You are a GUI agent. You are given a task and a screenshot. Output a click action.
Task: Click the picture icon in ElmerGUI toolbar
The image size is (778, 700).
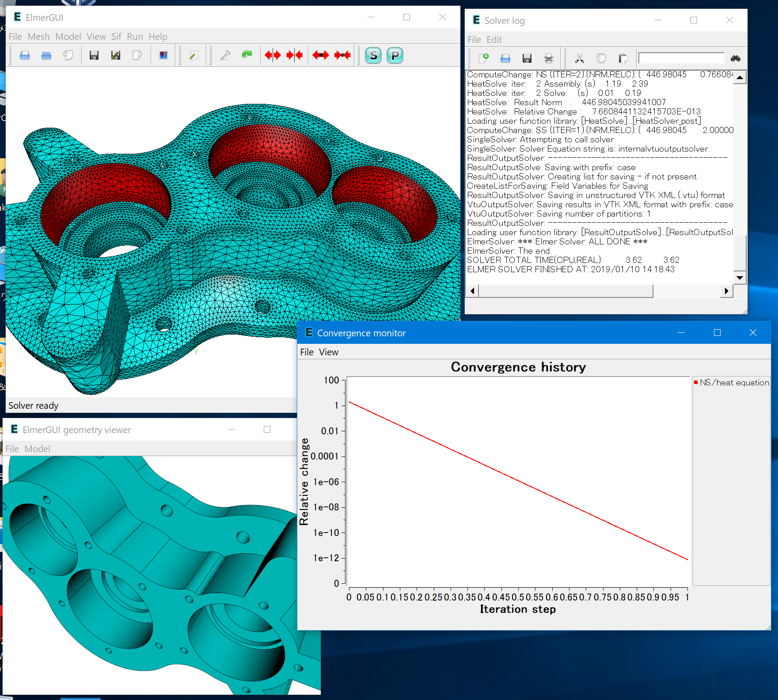coord(163,55)
